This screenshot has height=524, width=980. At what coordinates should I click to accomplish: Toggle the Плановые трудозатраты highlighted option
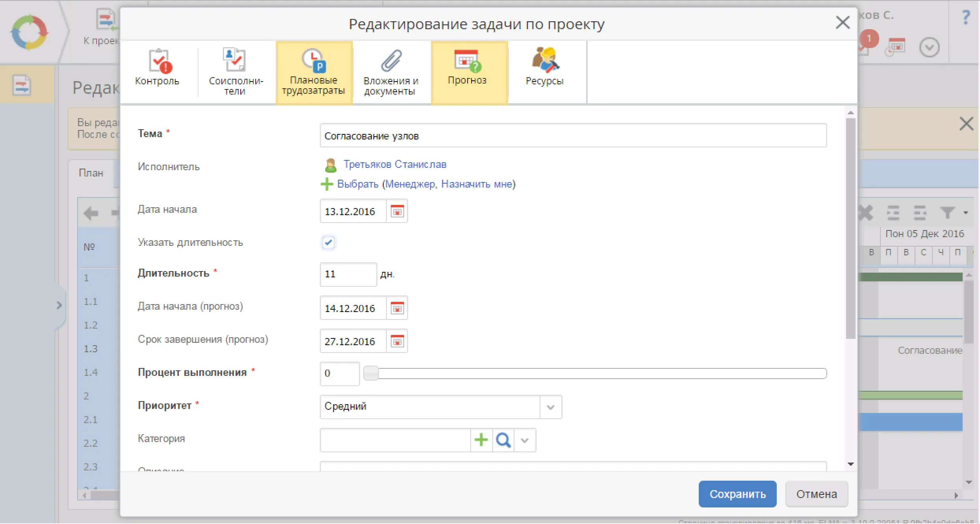coord(314,72)
